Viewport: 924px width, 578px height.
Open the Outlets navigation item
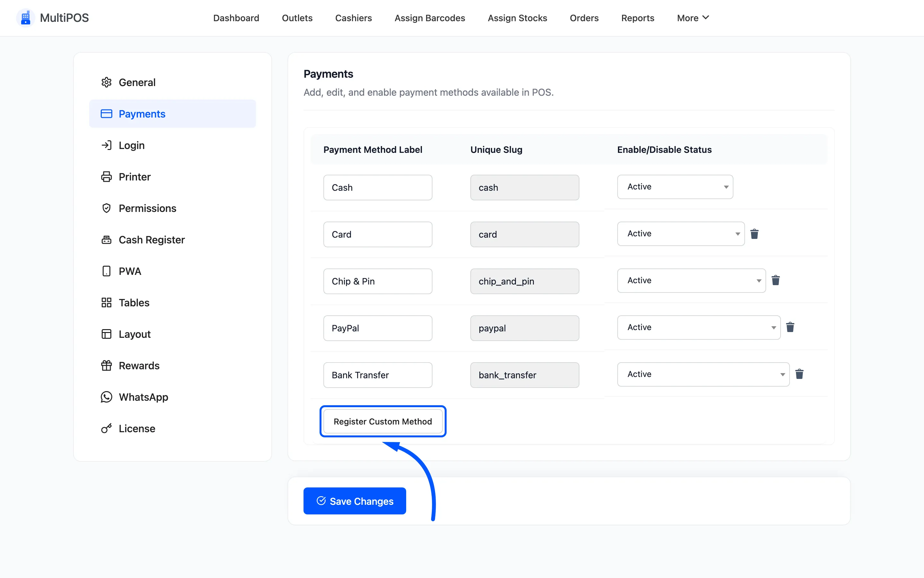(x=297, y=18)
